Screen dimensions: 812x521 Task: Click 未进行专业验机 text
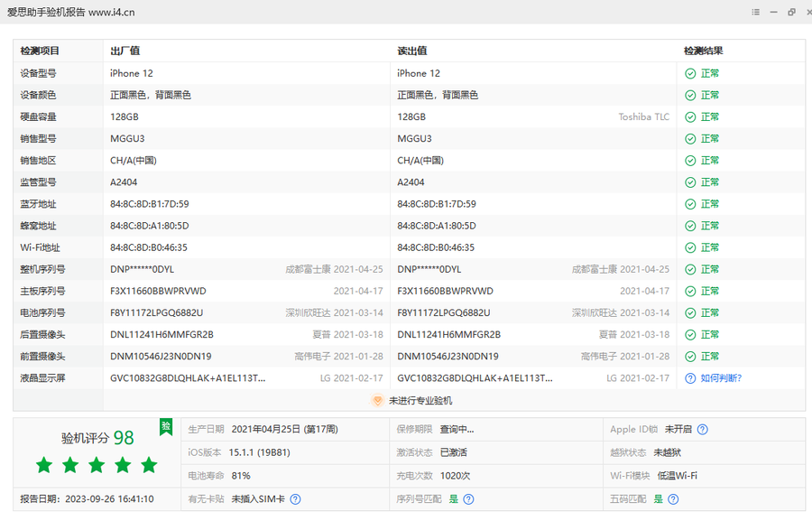click(420, 401)
